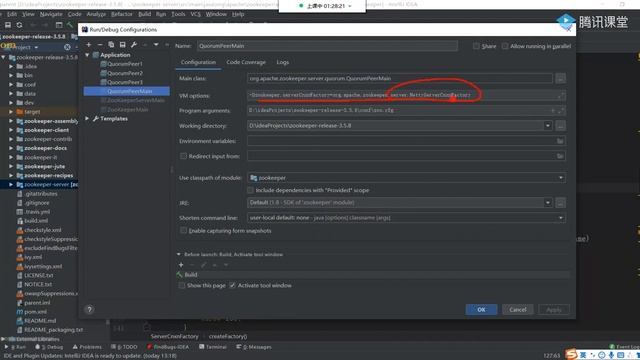640x360 pixels.
Task: Expand the Templates node
Action: (87, 118)
